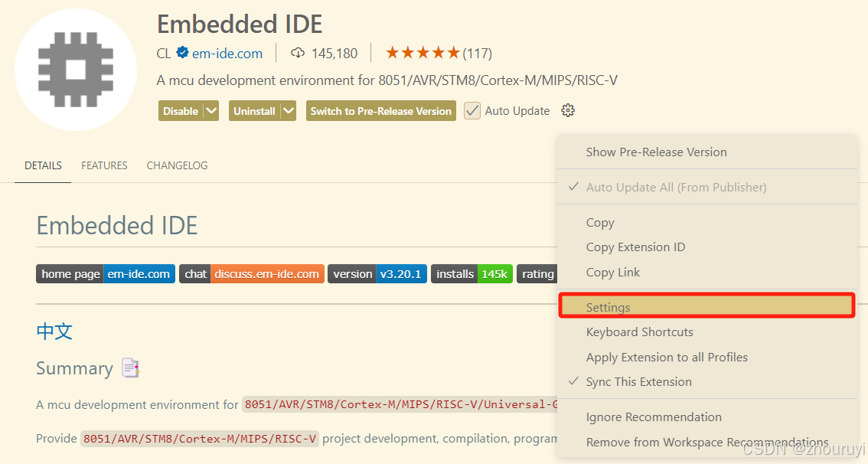Expand the Disable dropdown arrow
Viewport: 868px width, 464px height.
[211, 111]
